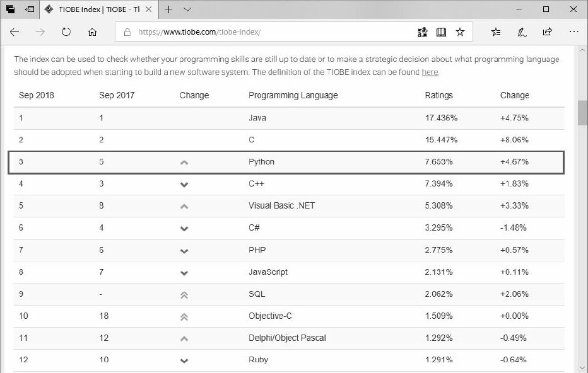588x373 pixels.
Task: Select the 'PHP' language cell
Action: tap(257, 250)
